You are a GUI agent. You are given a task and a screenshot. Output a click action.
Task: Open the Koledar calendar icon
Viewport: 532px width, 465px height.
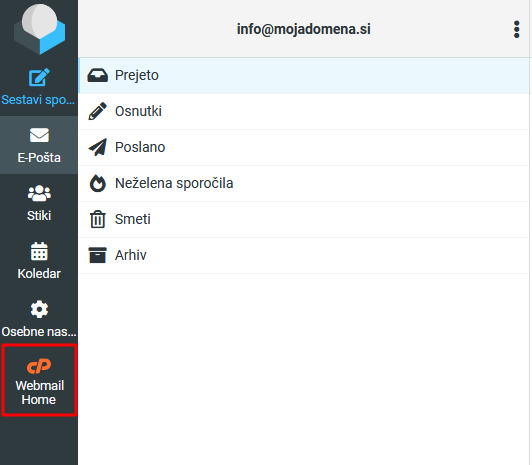(39, 251)
